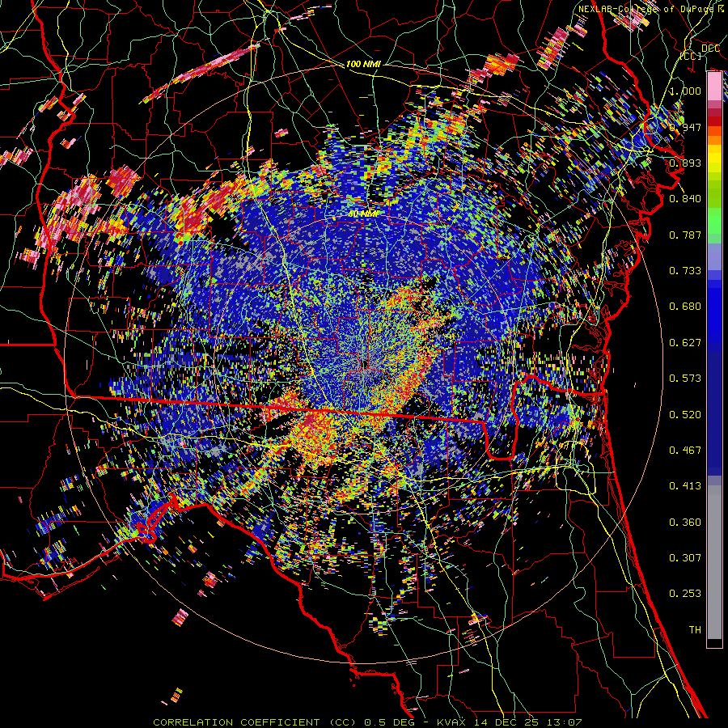Click the Correlation Coefficient KVAX caption text
Viewport: 728px width, 728px height.
pyautogui.click(x=367, y=722)
